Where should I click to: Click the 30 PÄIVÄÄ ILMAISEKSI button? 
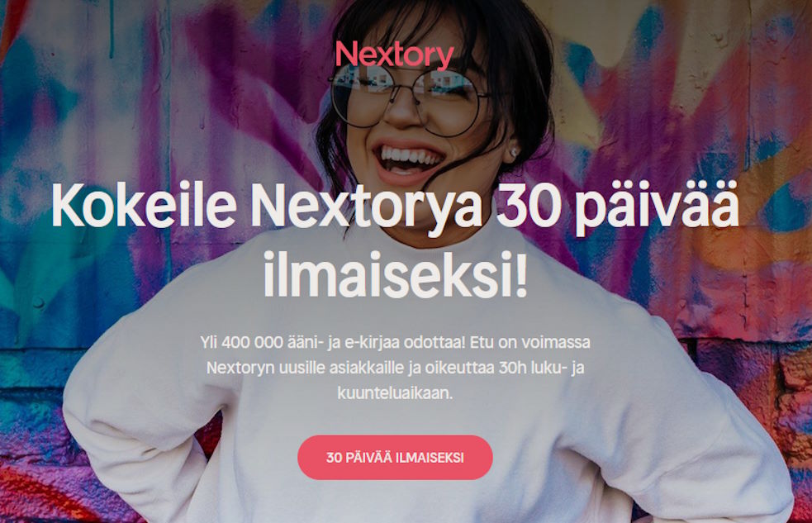pos(395,457)
